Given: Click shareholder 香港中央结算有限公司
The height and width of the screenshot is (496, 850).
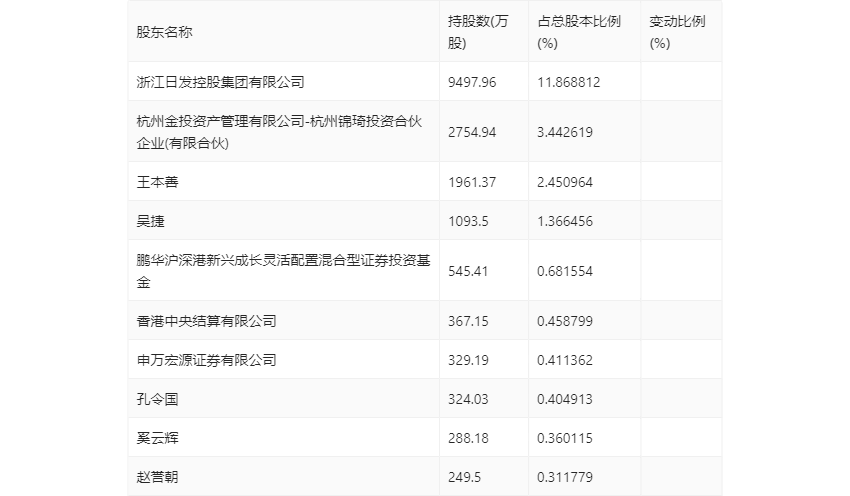Looking at the screenshot, I should [206, 320].
